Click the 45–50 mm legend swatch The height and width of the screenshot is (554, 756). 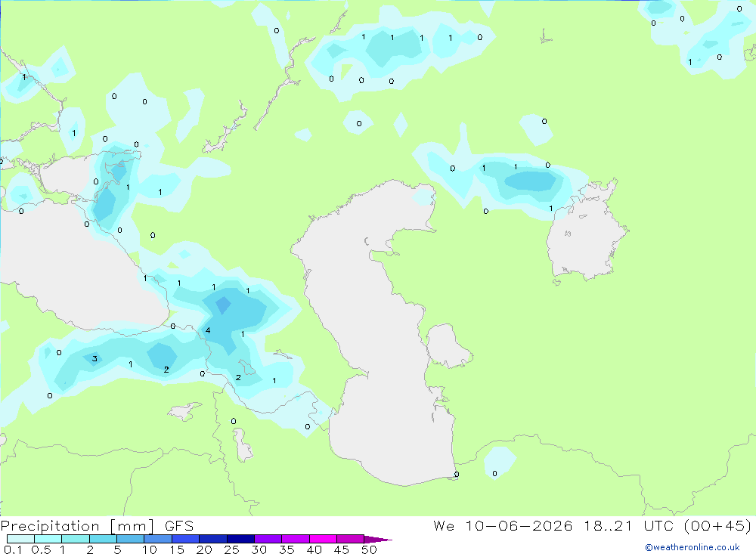point(351,539)
